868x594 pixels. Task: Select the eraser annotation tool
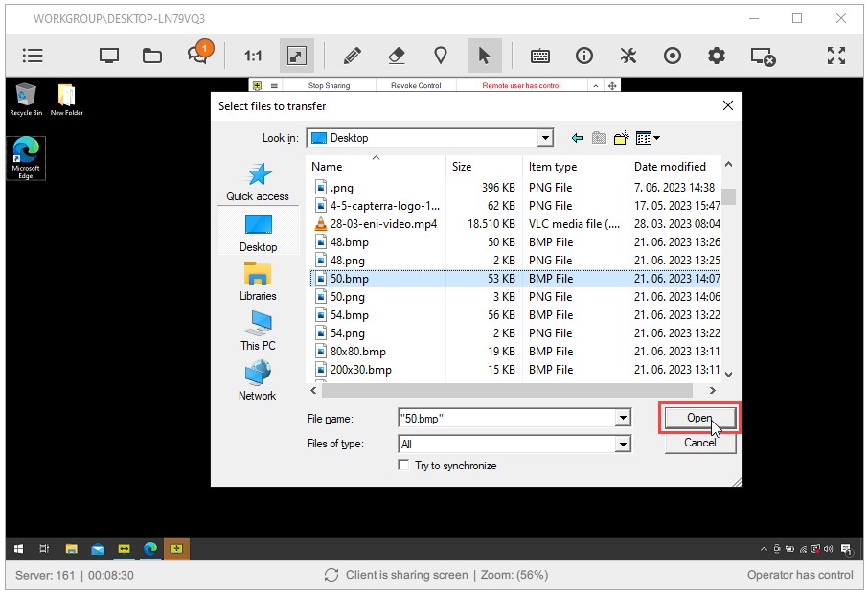click(x=397, y=56)
